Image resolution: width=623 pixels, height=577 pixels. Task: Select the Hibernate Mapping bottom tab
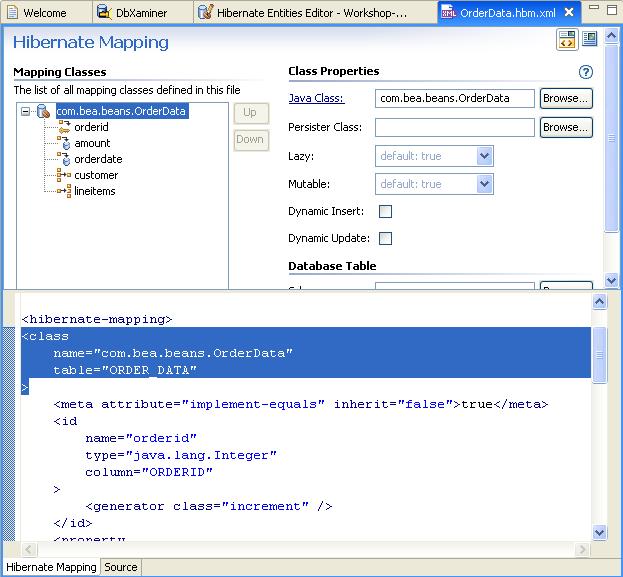pyautogui.click(x=51, y=567)
